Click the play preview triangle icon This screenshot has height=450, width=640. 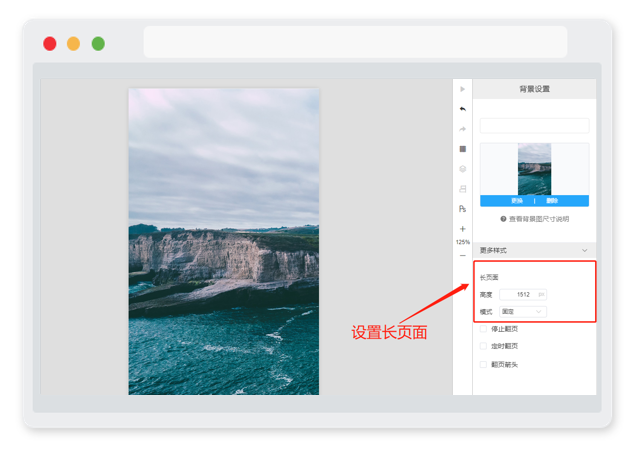(462, 89)
